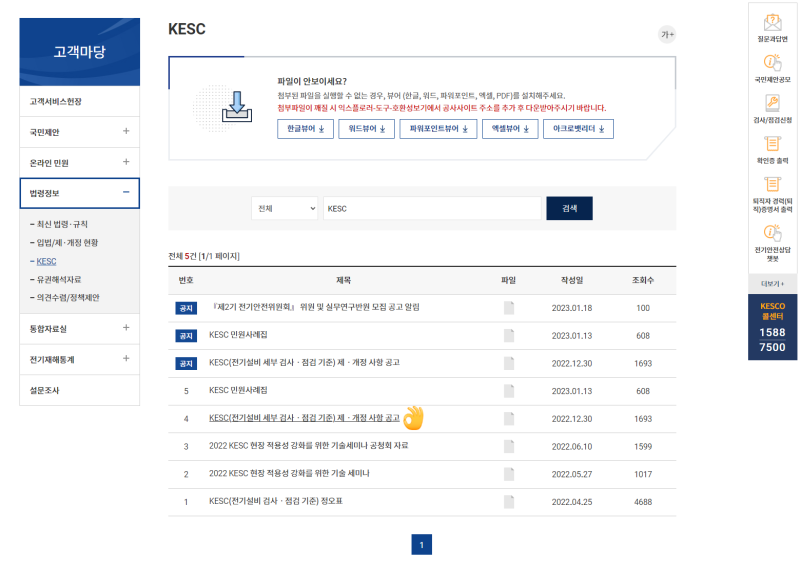Click 더보기+ in the quick menu

pos(772,284)
